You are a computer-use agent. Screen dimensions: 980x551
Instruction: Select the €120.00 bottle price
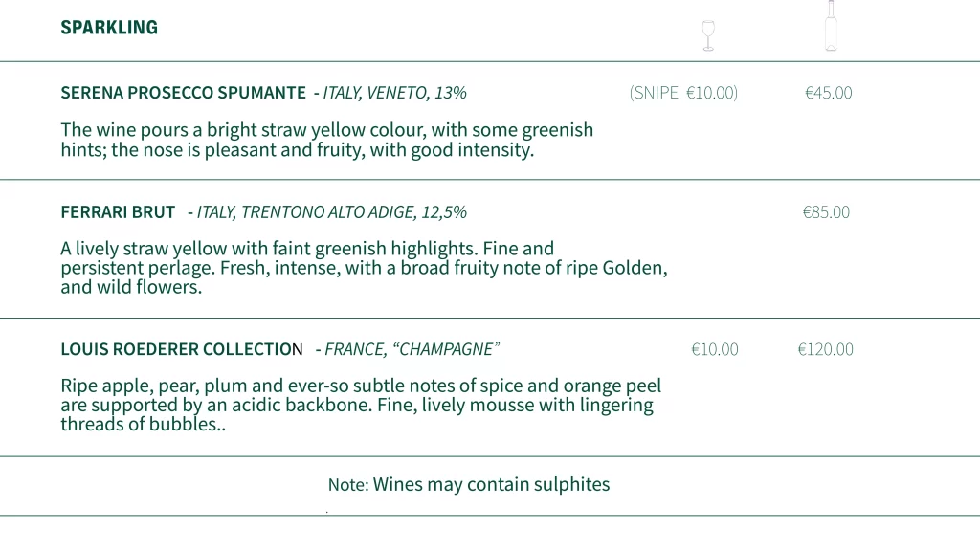pyautogui.click(x=825, y=349)
